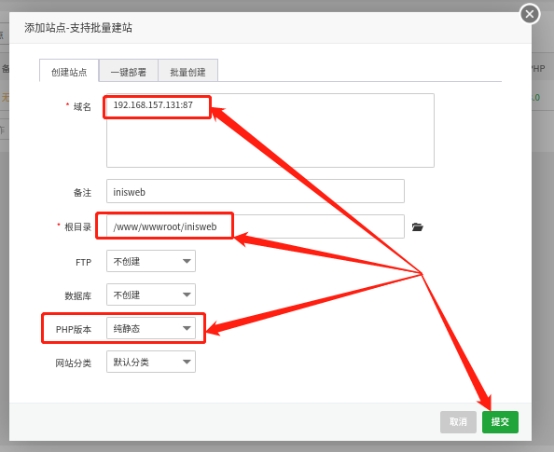This screenshot has height=453, width=554.
Task: Click the 根目录 path input field
Action: 255,226
